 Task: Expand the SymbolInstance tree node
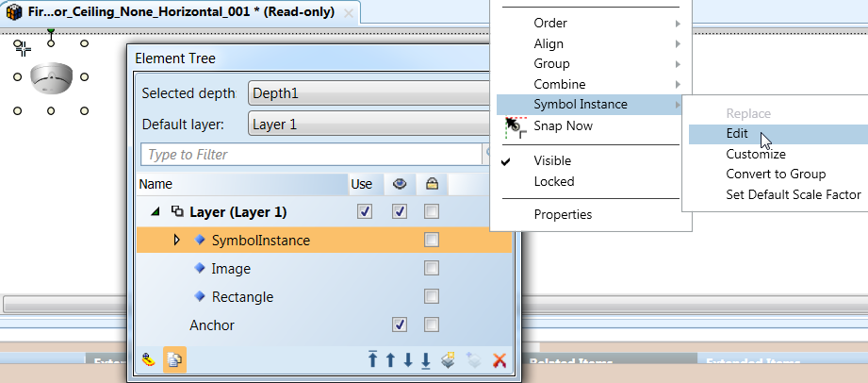(177, 241)
